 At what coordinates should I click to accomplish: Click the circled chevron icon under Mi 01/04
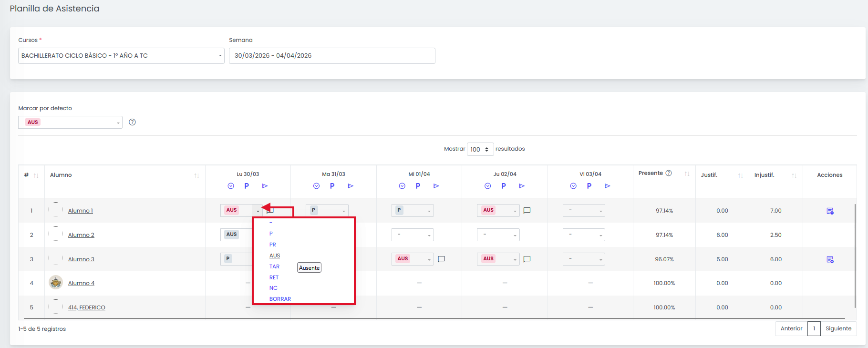402,186
